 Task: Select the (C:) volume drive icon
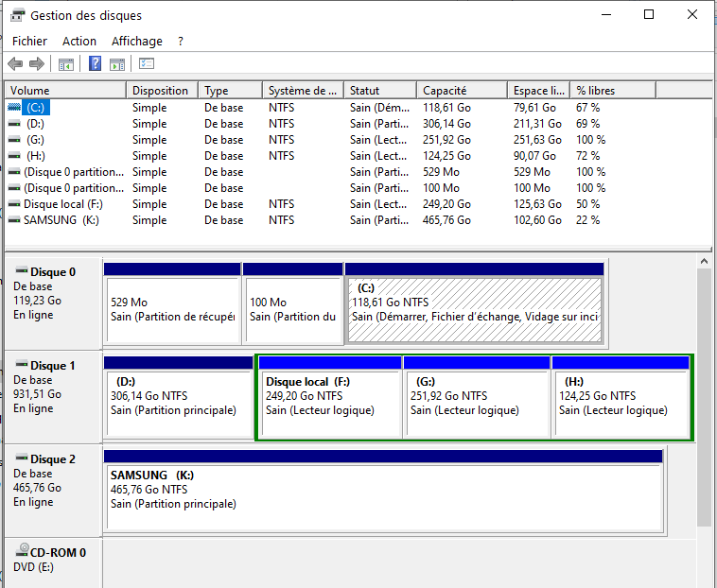point(14,108)
